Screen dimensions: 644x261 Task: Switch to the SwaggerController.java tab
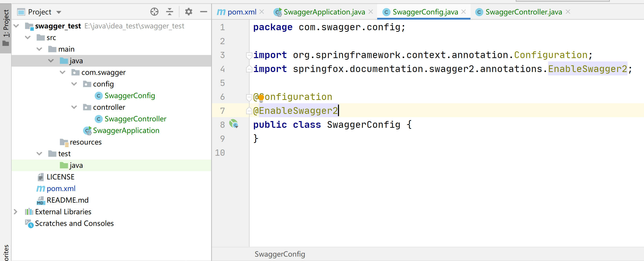(x=523, y=12)
